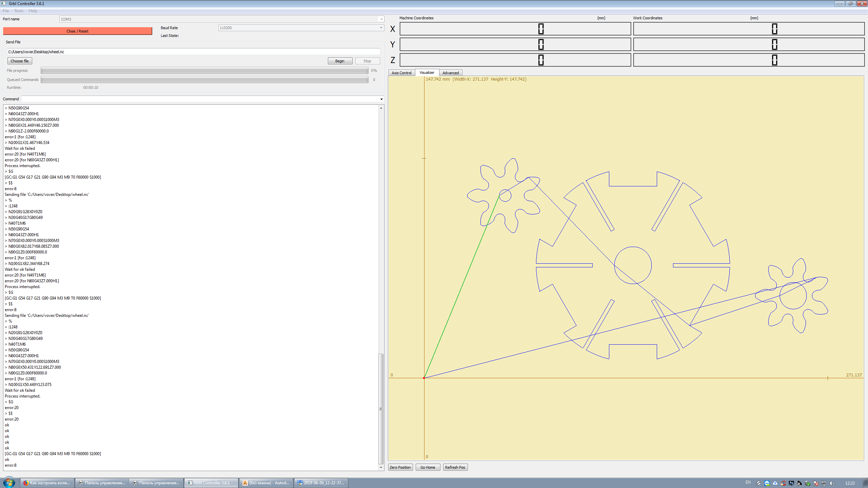Viewport: 868px width, 488px height.
Task: Open the Baud Rate 115200 dropdown
Action: (x=381, y=28)
